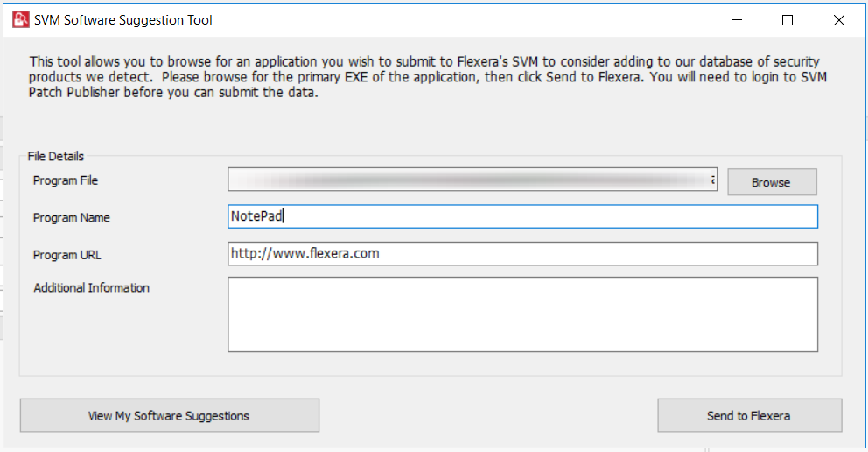Click the Additional Information label
The width and height of the screenshot is (868, 452).
(91, 287)
